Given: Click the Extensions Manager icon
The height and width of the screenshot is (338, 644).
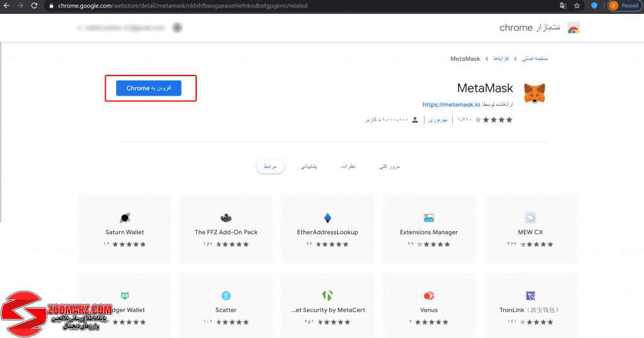Looking at the screenshot, I should tap(429, 218).
